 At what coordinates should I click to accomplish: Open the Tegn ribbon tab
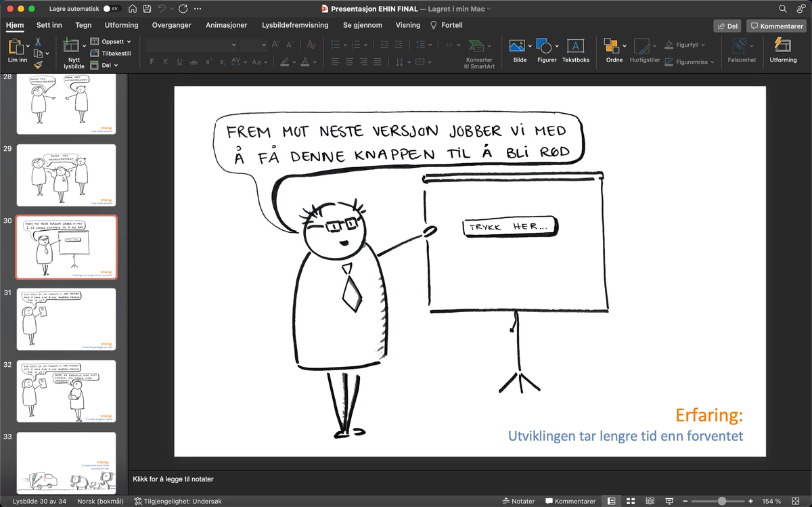click(83, 25)
